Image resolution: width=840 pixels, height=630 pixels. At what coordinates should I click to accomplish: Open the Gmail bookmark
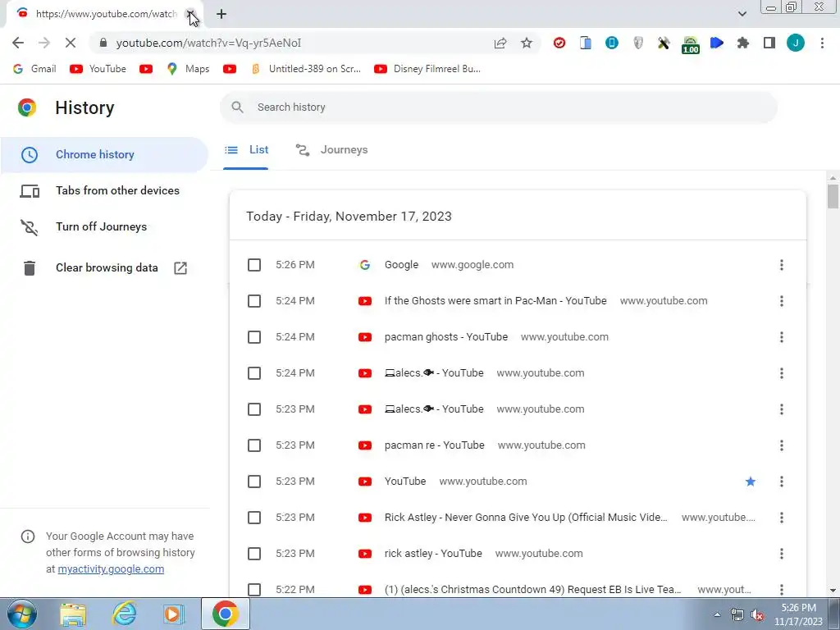click(x=34, y=69)
